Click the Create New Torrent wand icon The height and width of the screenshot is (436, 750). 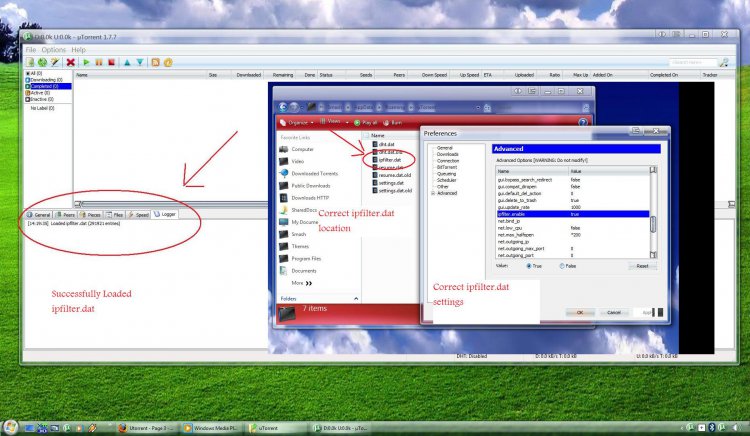click(x=55, y=62)
